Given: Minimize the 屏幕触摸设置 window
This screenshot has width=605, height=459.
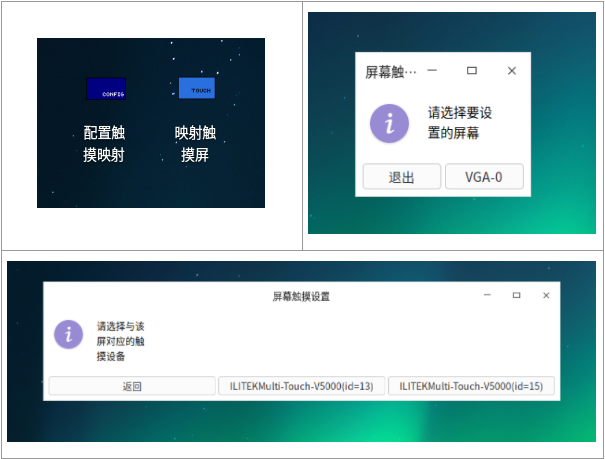Looking at the screenshot, I should tap(487, 295).
